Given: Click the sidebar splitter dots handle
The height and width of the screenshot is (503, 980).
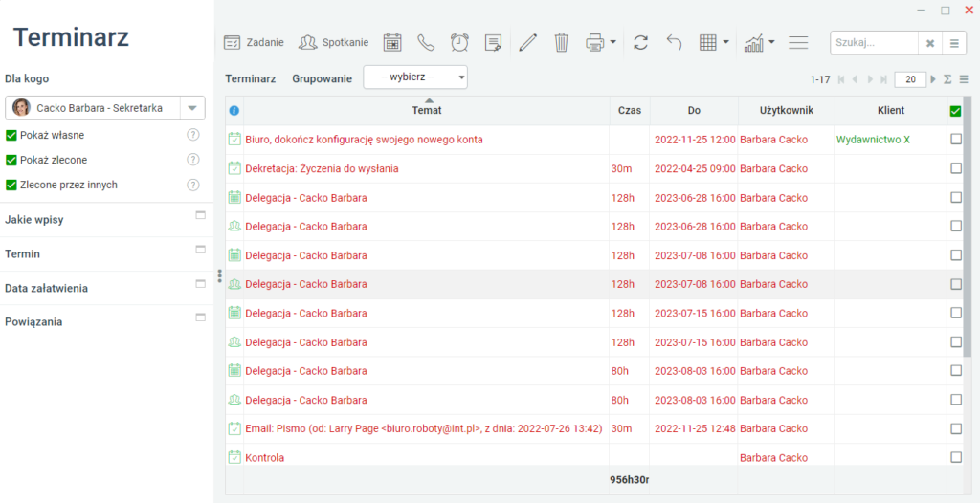Looking at the screenshot, I should tap(219, 275).
